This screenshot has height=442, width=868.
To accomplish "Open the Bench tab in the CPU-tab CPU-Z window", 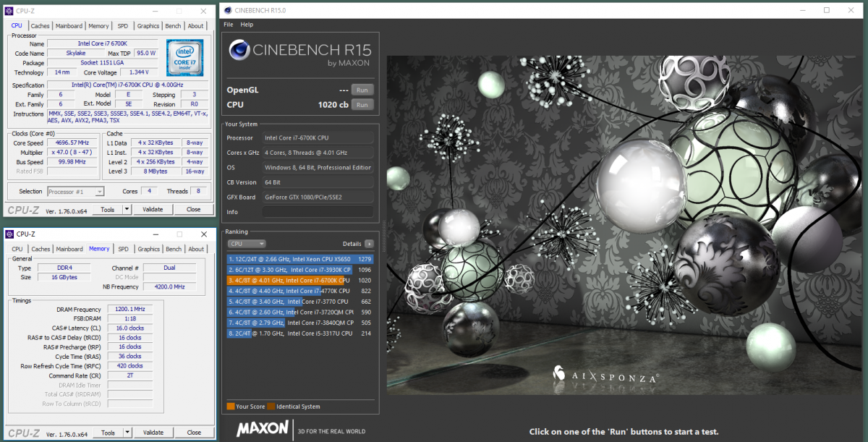I will (174, 26).
